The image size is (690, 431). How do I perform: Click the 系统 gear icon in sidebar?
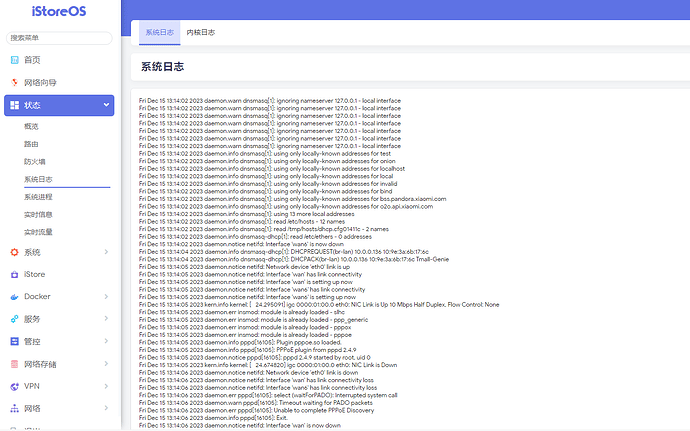coord(13,252)
